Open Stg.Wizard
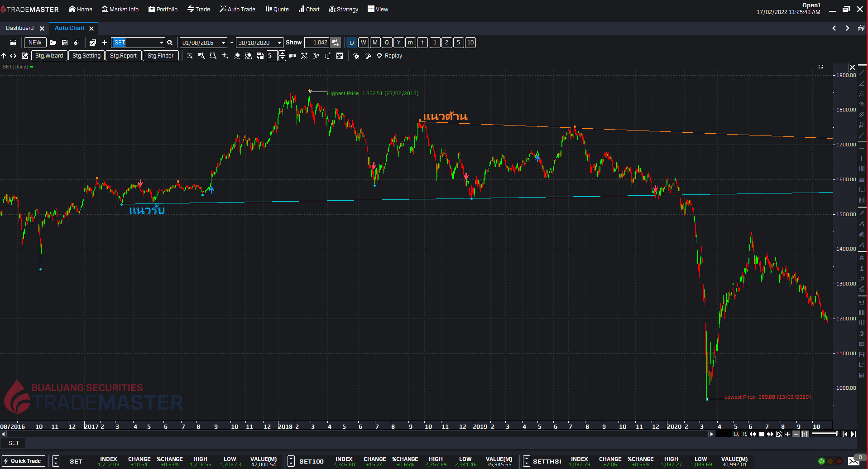 49,56
